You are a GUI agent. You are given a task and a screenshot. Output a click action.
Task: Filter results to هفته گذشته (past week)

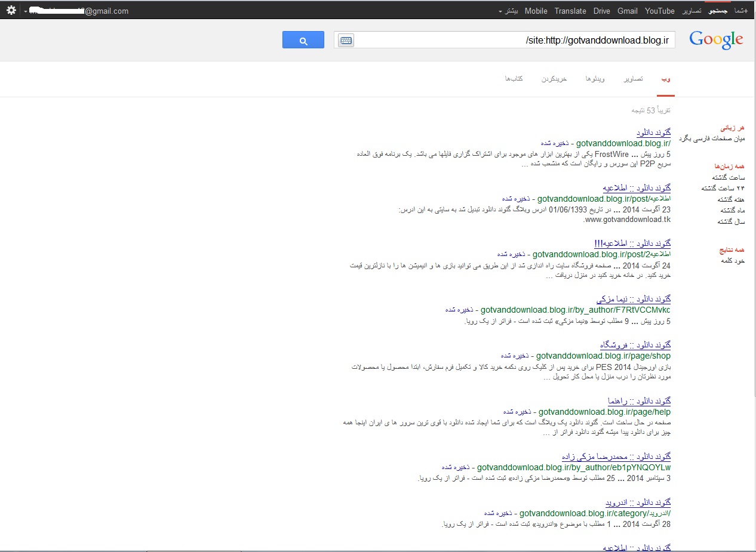731,199
